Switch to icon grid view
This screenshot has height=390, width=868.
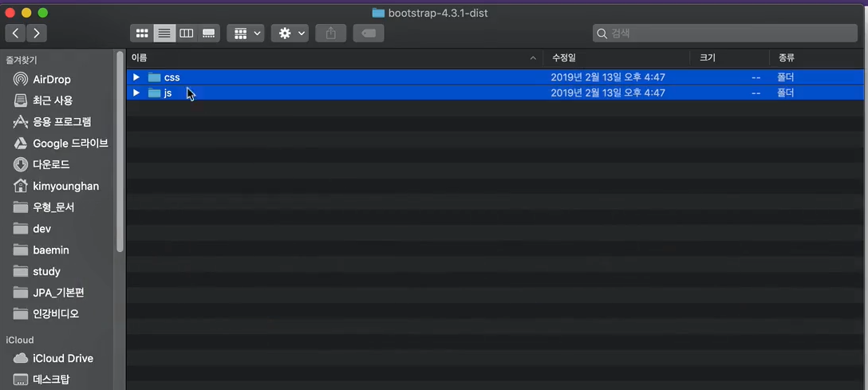tap(142, 33)
